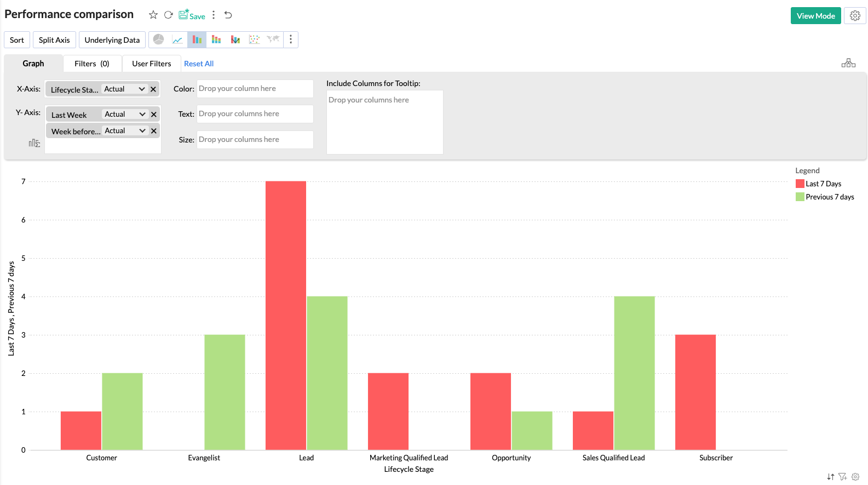Viewport: 868px width, 485px height.
Task: Open the chart settings gear next to View Mode
Action: [x=855, y=16]
